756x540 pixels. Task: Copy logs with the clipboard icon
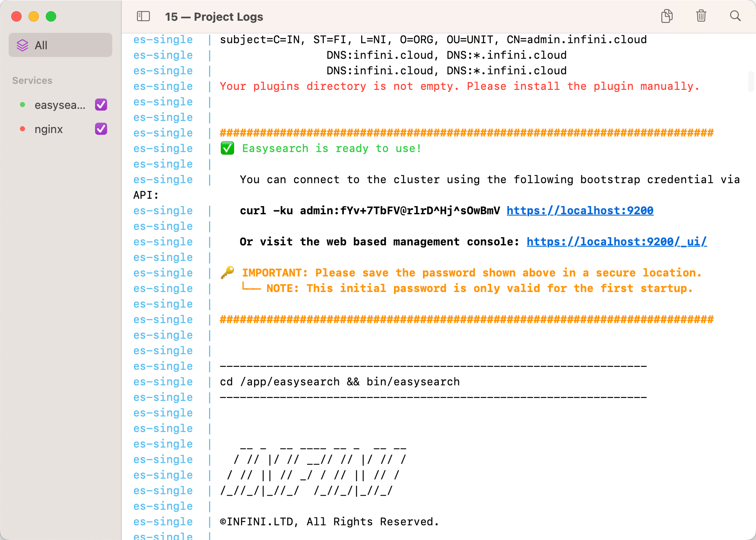pyautogui.click(x=667, y=16)
